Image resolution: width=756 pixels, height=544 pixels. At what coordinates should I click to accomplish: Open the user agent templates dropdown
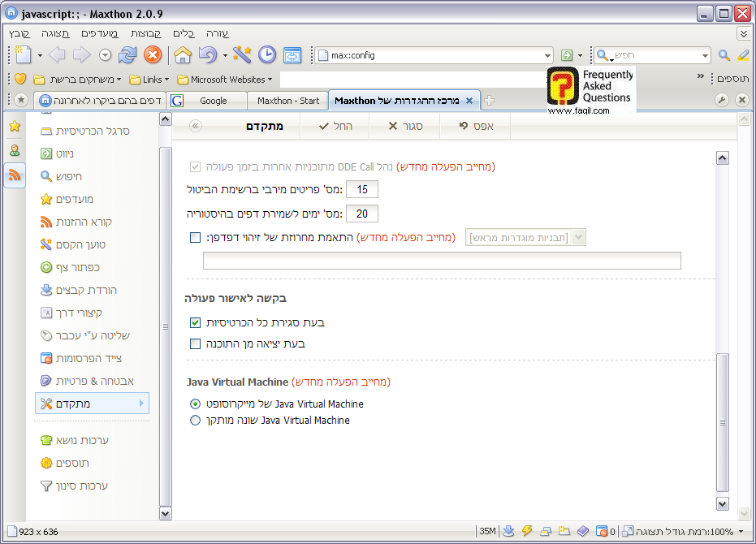click(579, 237)
